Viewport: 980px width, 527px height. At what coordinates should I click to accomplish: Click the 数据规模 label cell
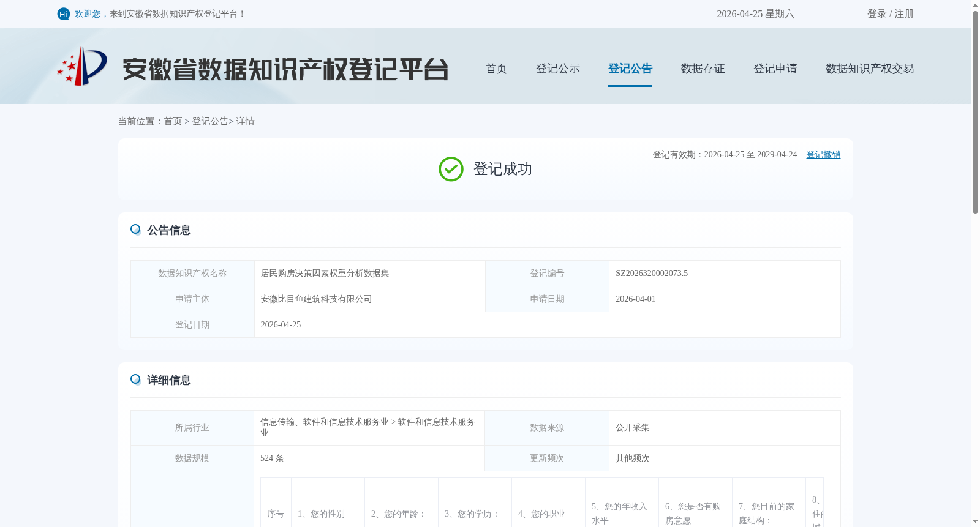click(192, 458)
